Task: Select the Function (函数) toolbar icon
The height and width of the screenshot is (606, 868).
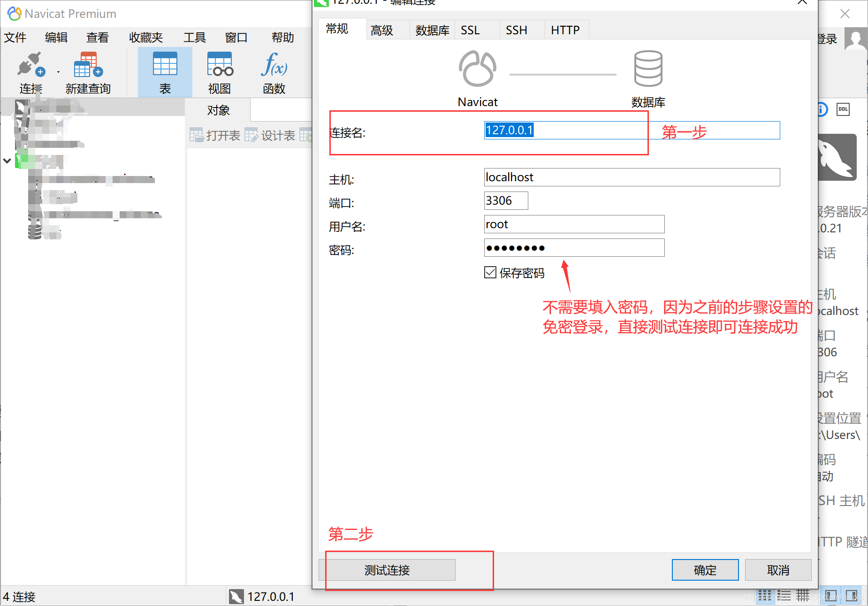Action: pos(274,64)
